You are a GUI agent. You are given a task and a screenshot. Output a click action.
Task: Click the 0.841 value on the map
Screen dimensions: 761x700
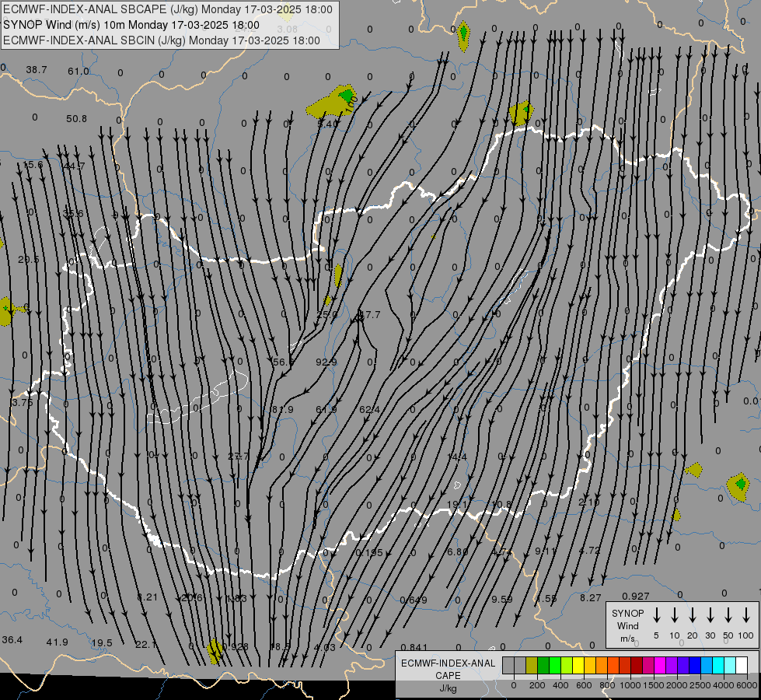tap(414, 647)
